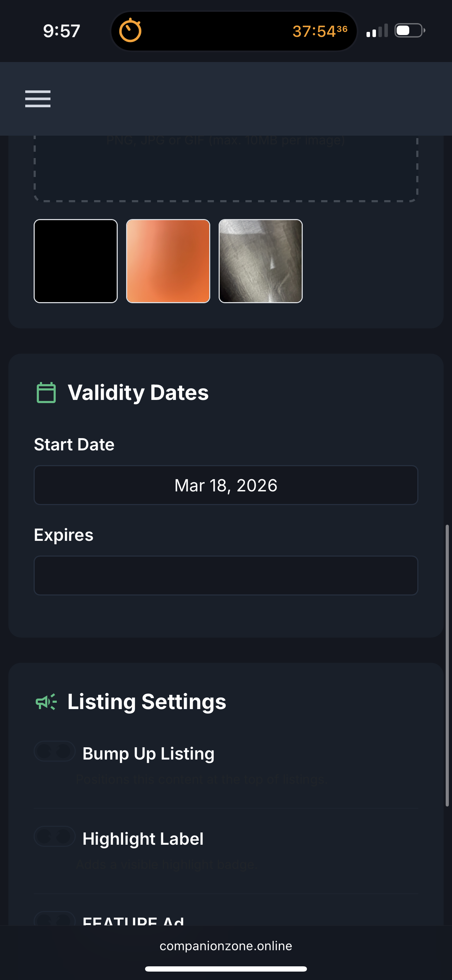This screenshot has width=452, height=980.
Task: Open the hamburger navigation menu
Action: pyautogui.click(x=38, y=99)
